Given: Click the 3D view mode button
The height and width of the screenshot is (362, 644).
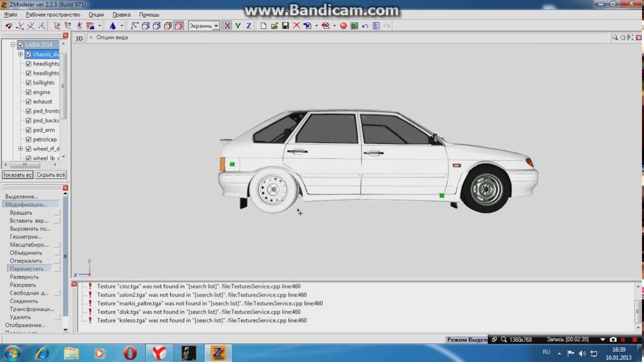Looking at the screenshot, I should tap(79, 38).
